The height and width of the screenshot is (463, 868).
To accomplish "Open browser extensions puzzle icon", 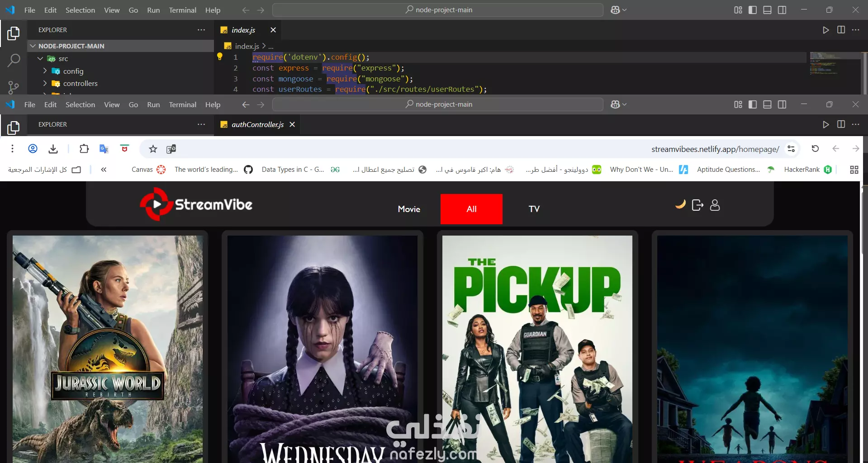I will click(84, 149).
